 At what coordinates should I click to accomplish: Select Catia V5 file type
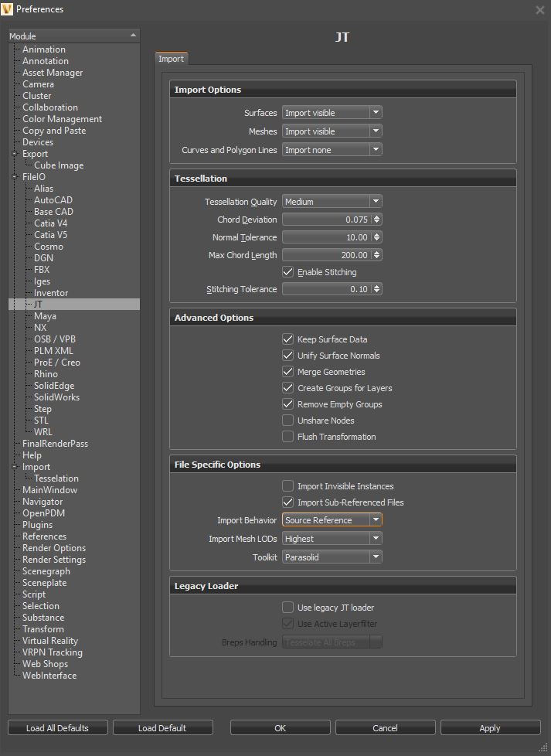click(50, 235)
